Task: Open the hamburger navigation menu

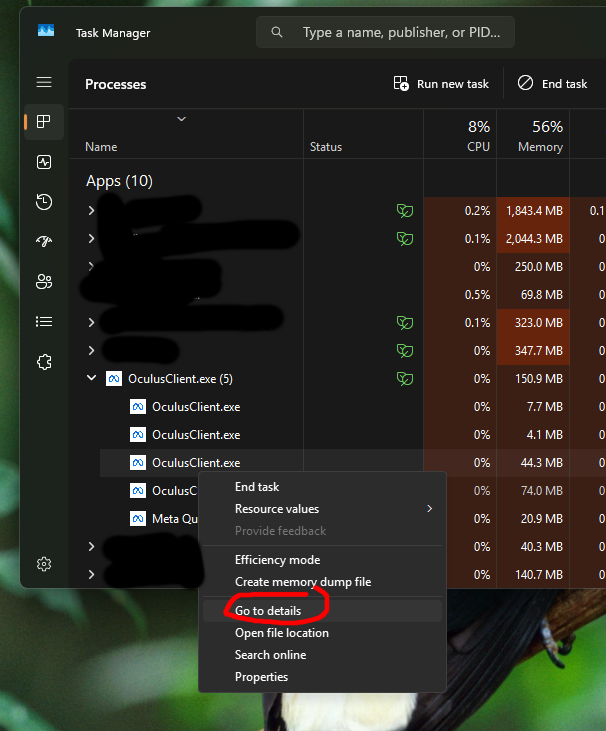Action: [43, 82]
